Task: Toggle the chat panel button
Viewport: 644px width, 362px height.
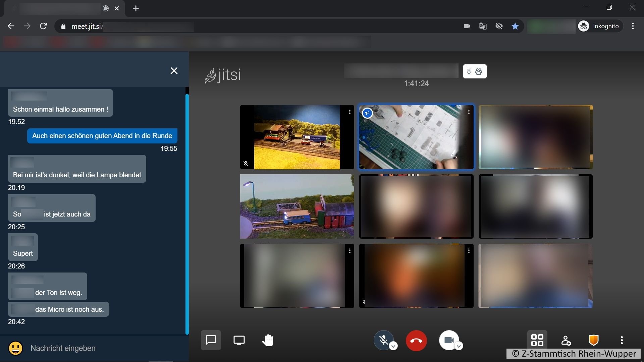Action: (211, 340)
